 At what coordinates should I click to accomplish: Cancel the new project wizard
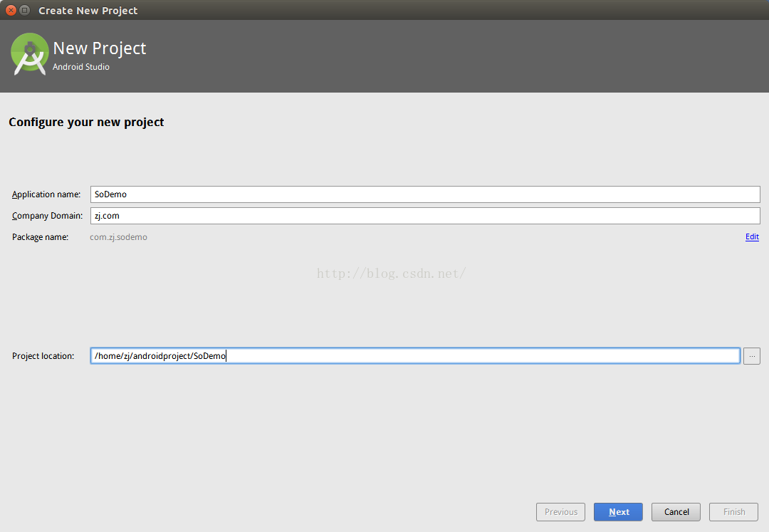click(676, 512)
